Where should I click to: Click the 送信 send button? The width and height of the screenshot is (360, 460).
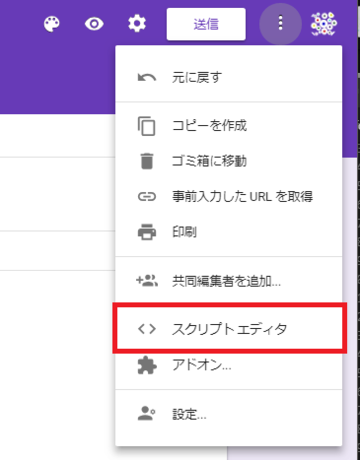coord(206,24)
